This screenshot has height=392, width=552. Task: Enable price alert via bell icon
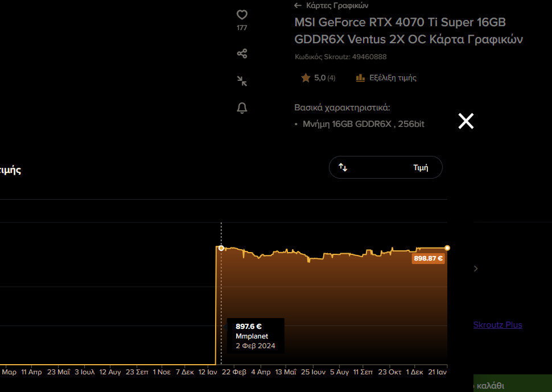[x=242, y=108]
